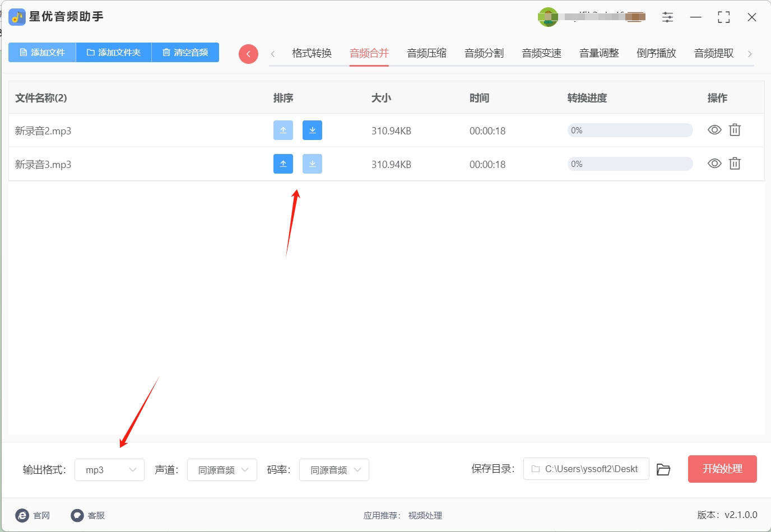Viewport: 771px width, 532px height.
Task: Switch to the 格式转换 tab
Action: 312,53
